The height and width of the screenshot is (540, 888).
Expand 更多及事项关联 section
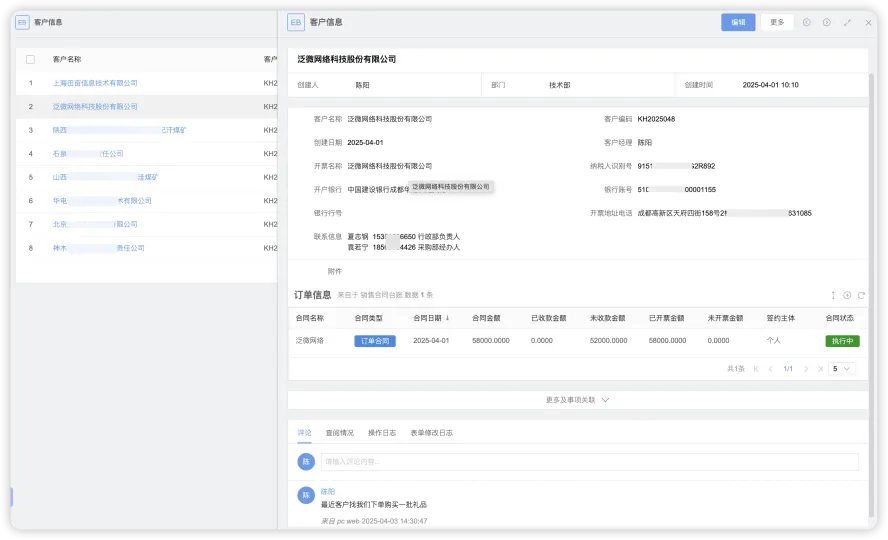coord(577,400)
